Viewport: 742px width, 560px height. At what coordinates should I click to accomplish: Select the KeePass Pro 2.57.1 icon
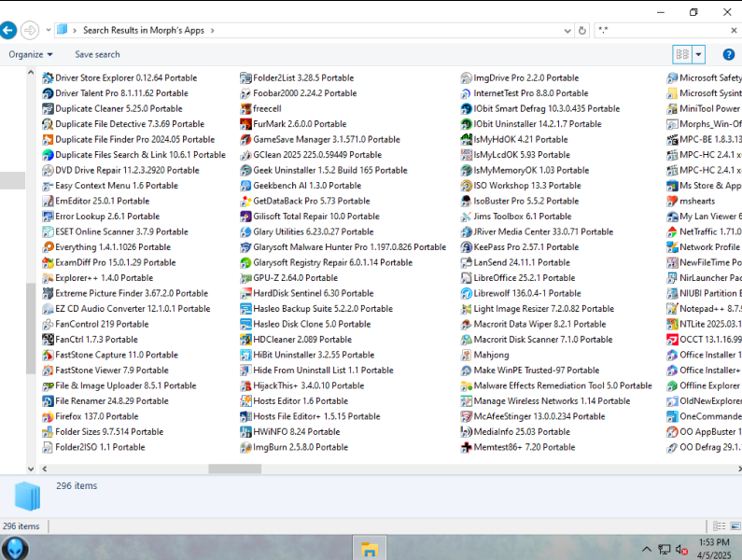pos(466,247)
